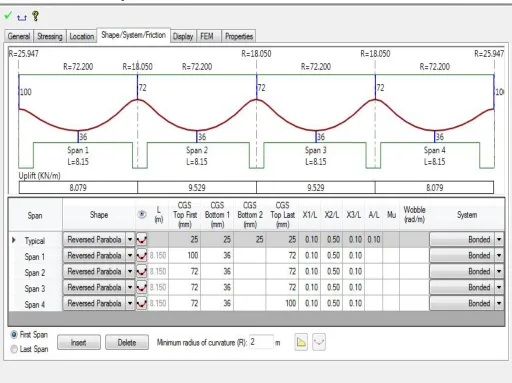512x383 pixels.
Task: Open the key help icon
Action: 35,16
